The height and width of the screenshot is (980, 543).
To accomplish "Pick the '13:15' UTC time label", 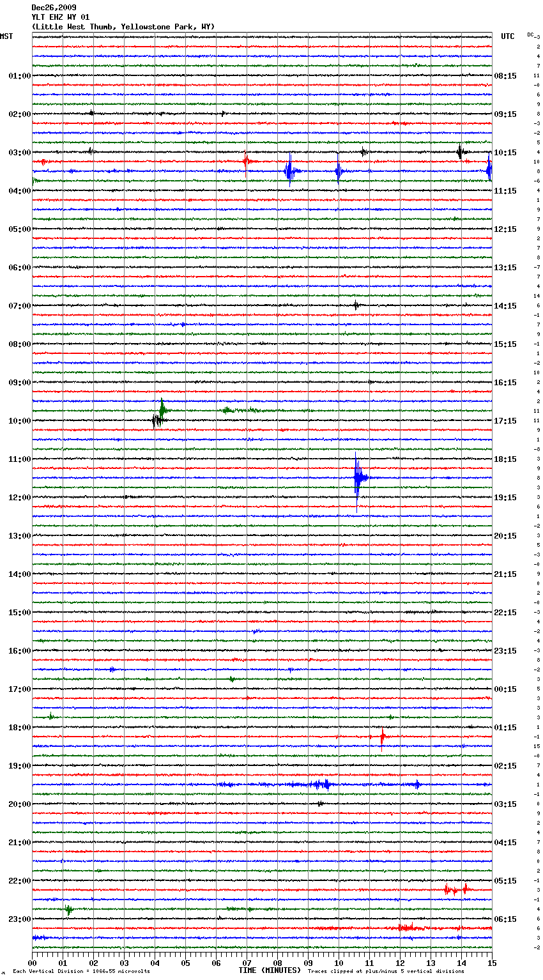I will pos(505,268).
